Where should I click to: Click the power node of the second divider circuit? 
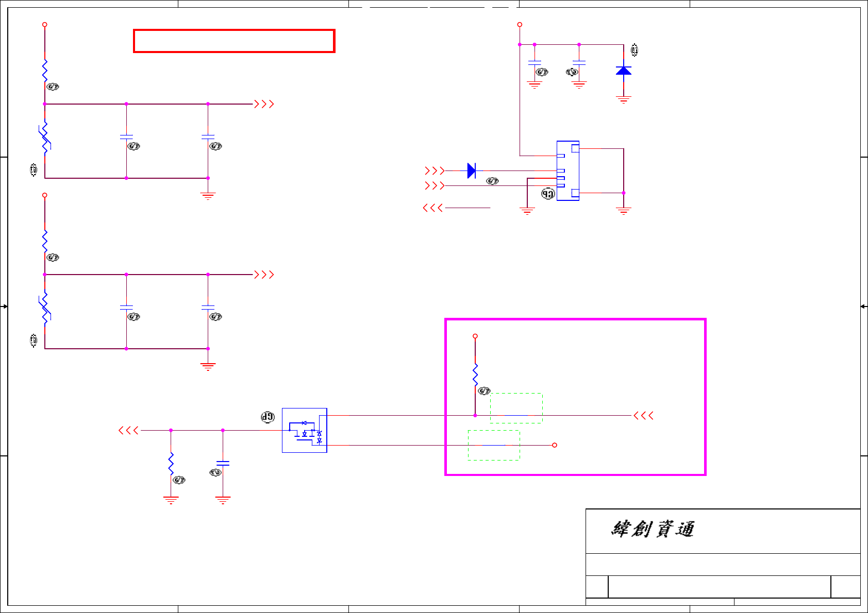(45, 195)
